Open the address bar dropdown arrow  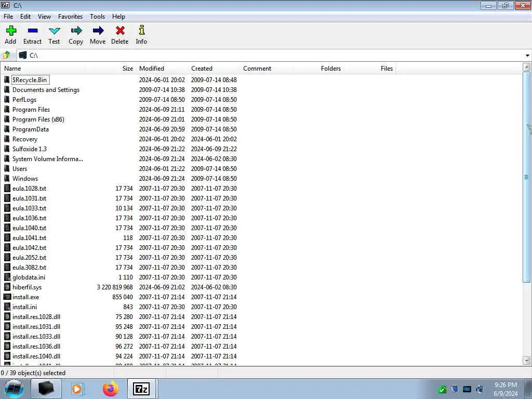[527, 55]
